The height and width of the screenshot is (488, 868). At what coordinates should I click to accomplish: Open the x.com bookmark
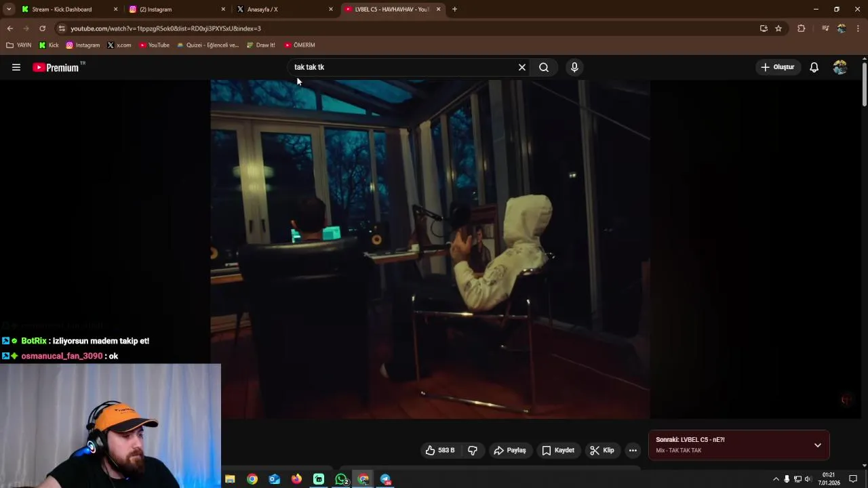(x=119, y=45)
